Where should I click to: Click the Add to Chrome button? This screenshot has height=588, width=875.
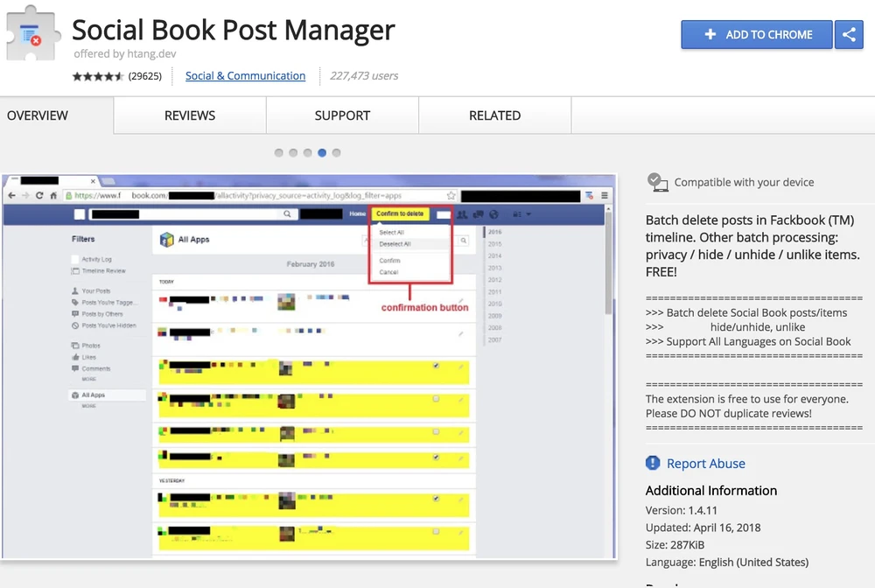pyautogui.click(x=756, y=35)
